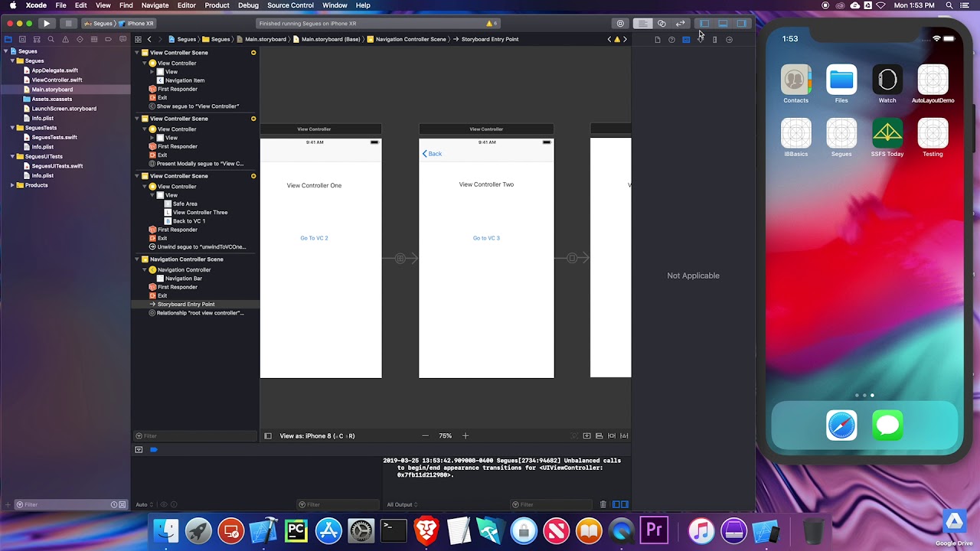
Task: Toggle the Inspectors panel
Action: click(x=741, y=24)
